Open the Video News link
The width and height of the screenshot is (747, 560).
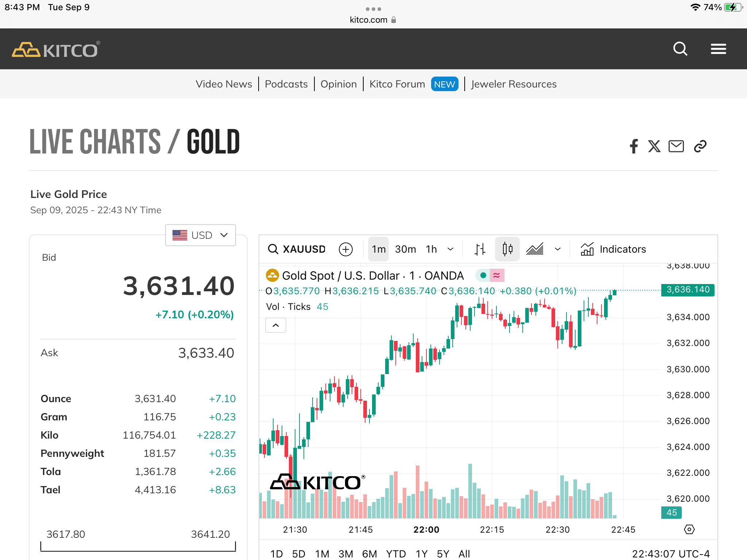(x=224, y=84)
